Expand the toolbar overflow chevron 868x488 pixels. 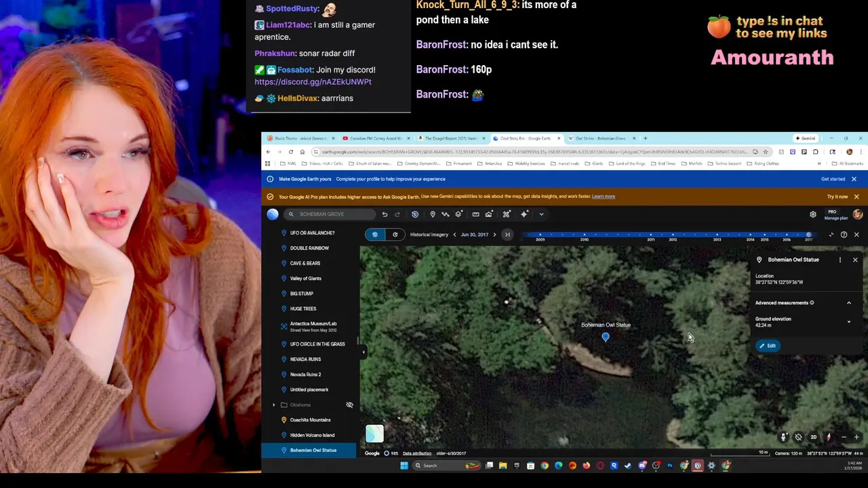pos(541,214)
